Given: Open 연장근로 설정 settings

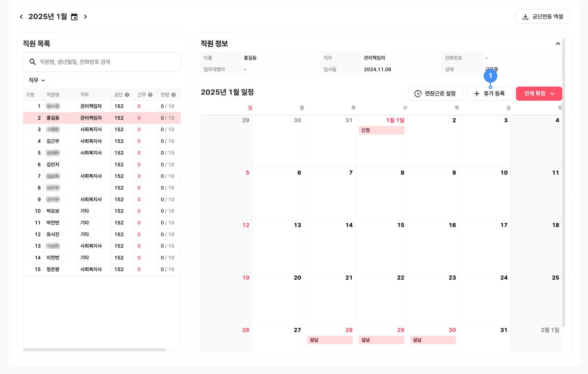Looking at the screenshot, I should (436, 94).
